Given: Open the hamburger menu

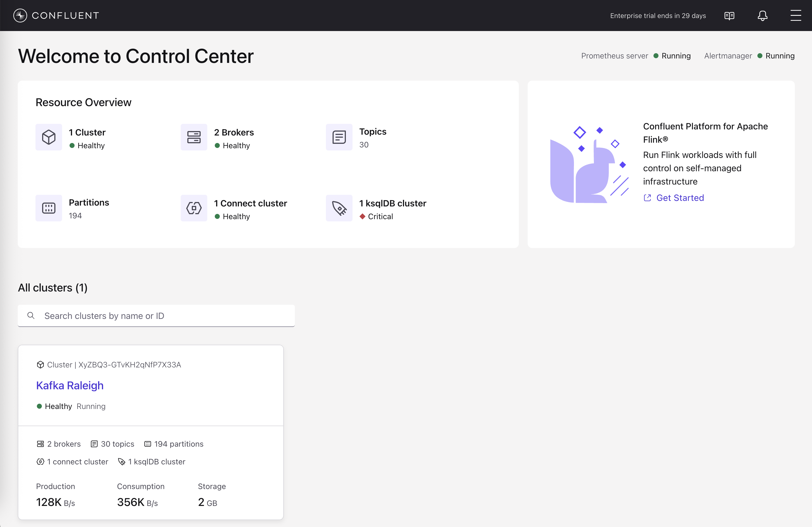Looking at the screenshot, I should click(x=795, y=16).
